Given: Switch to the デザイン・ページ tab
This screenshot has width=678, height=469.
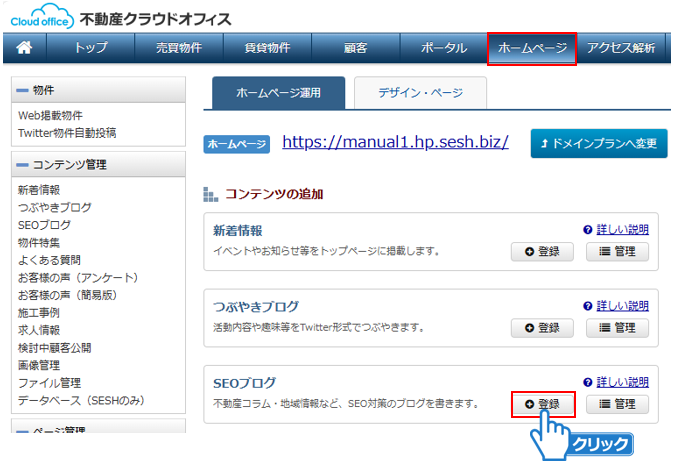Looking at the screenshot, I should [x=420, y=93].
